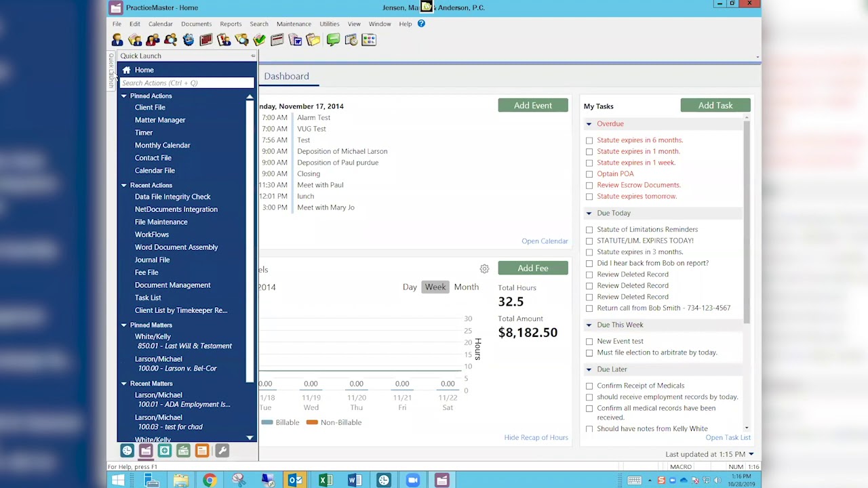
Task: Follow the Open Calendar link
Action: tap(545, 241)
